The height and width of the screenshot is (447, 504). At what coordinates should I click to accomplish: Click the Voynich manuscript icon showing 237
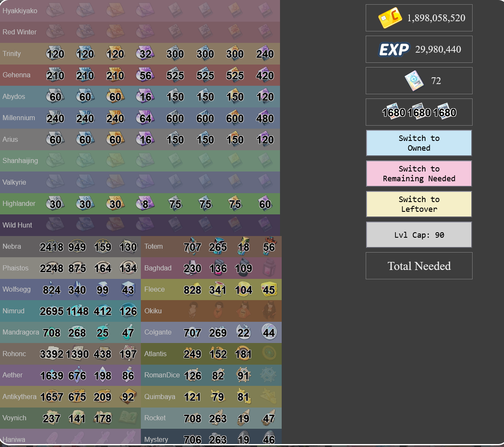point(51,418)
